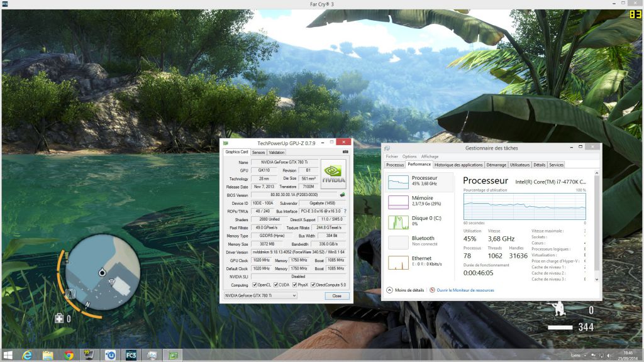
Task: Click the network tray icon
Action: (601, 356)
